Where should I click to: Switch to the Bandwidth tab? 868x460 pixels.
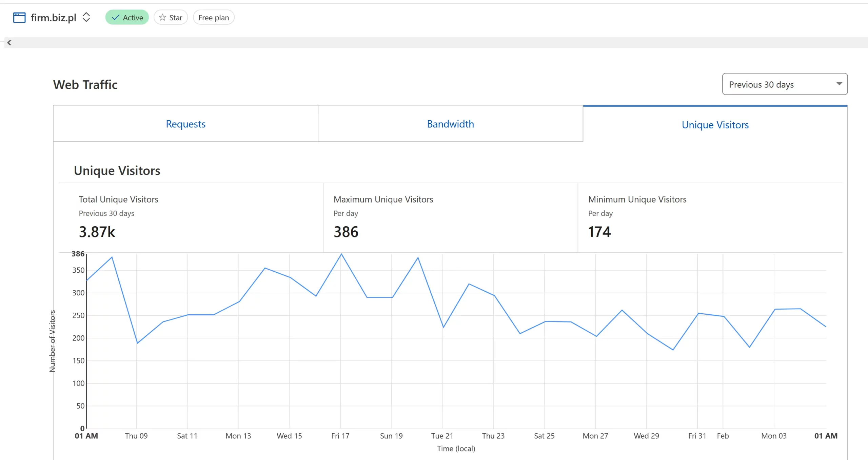(x=450, y=124)
